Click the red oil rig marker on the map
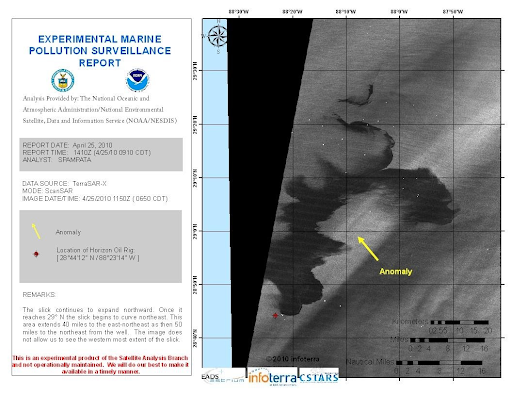This screenshot has width=512, height=396. [x=275, y=315]
